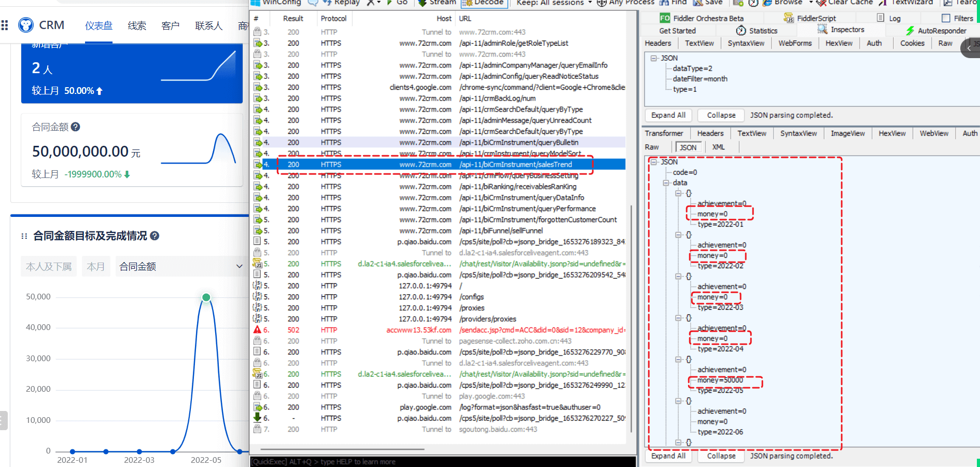Click the session icon of crmBackLog/num row
The height and width of the screenshot is (467, 980).
[x=257, y=98]
